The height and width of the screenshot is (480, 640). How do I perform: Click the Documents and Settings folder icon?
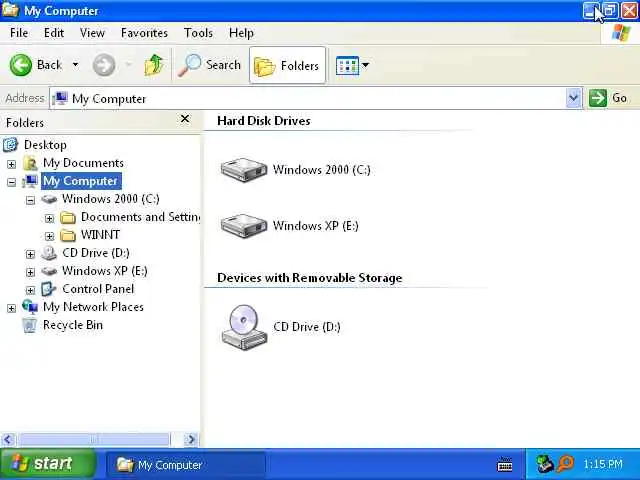click(68, 218)
